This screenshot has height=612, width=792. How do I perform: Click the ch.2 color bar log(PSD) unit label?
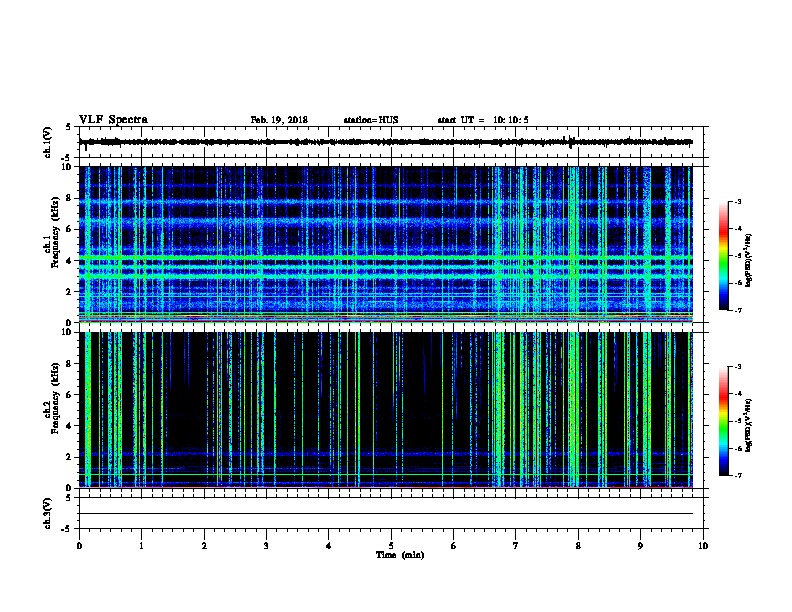(x=748, y=425)
